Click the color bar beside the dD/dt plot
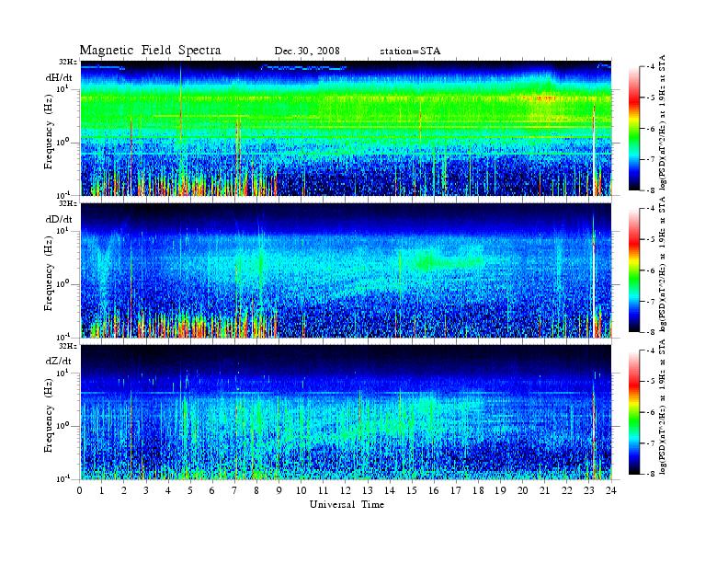Image resolution: width=728 pixels, height=563 pixels. point(634,270)
